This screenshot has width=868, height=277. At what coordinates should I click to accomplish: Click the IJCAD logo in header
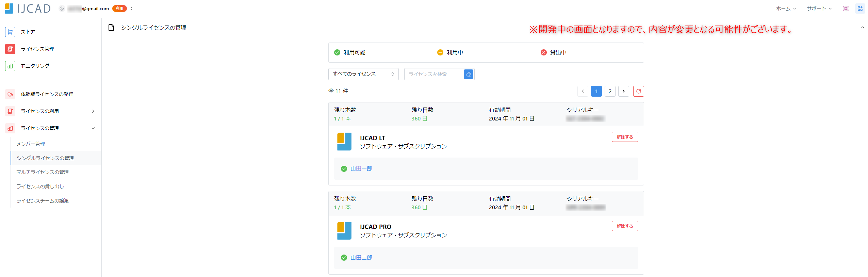click(x=28, y=9)
